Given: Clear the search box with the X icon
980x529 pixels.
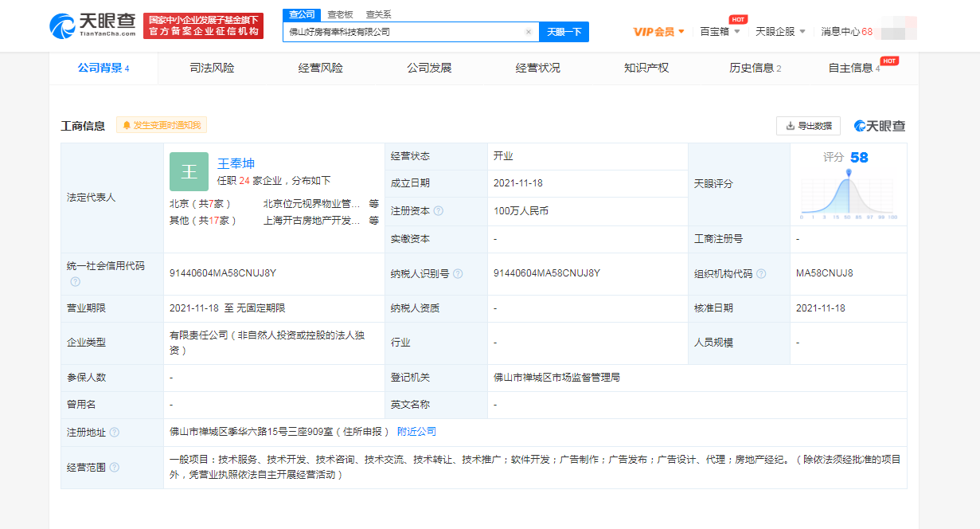Looking at the screenshot, I should (x=528, y=32).
